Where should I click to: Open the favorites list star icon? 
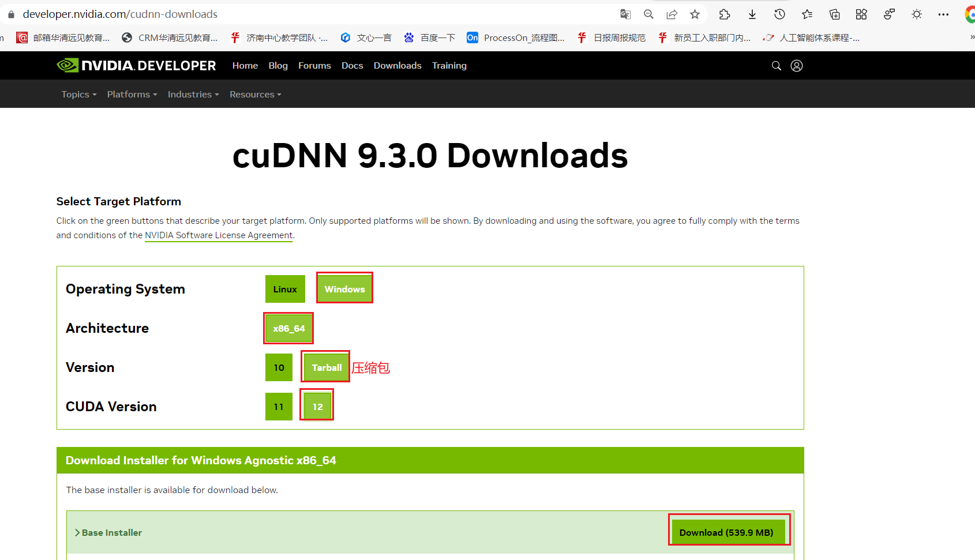point(807,14)
